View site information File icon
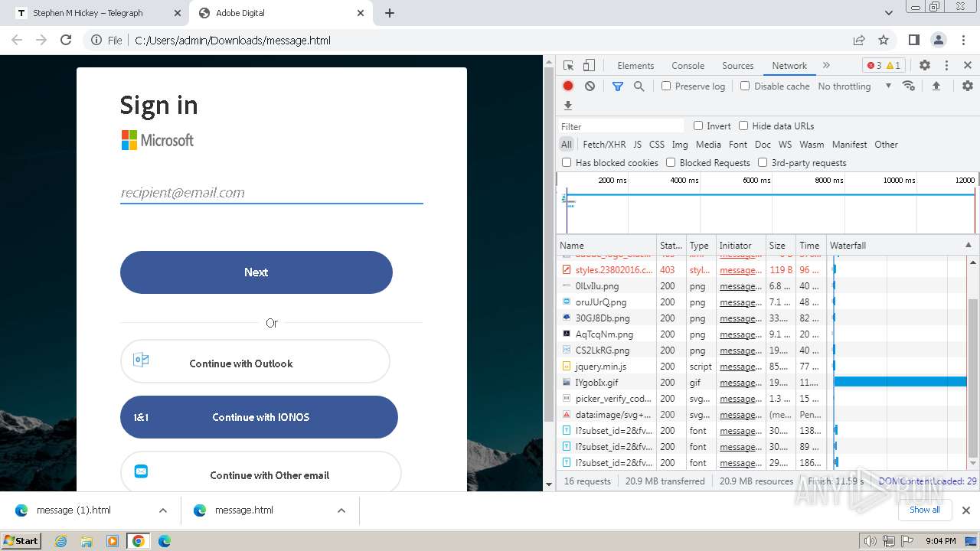980x551 pixels. [106, 41]
